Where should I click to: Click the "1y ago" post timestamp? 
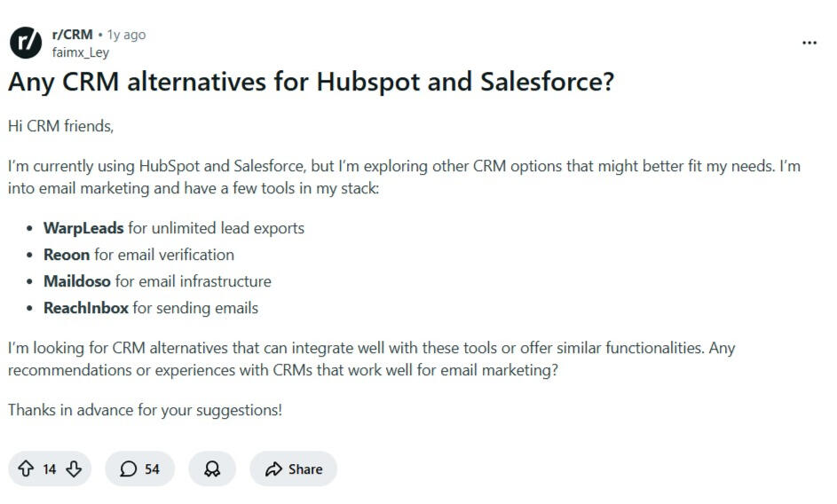(126, 35)
